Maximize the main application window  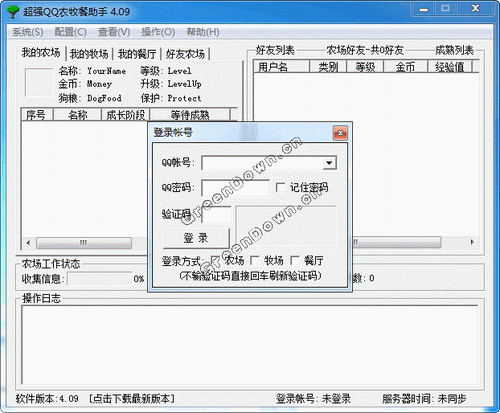(x=445, y=9)
